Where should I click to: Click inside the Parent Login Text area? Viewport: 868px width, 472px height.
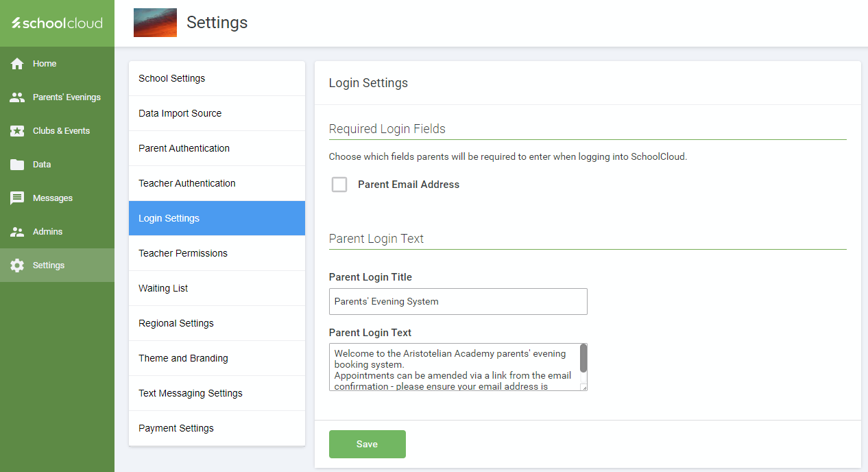point(454,367)
